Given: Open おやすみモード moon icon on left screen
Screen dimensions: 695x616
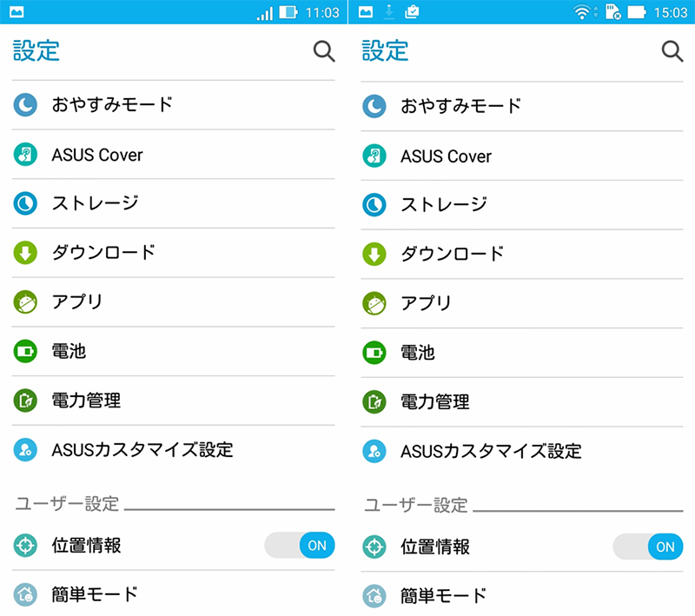Looking at the screenshot, I should pyautogui.click(x=25, y=105).
